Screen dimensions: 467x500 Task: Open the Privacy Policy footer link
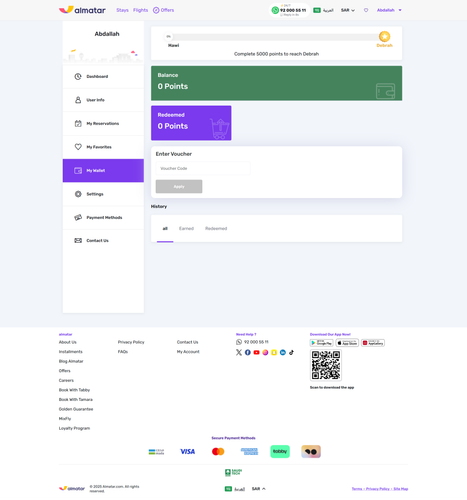pyautogui.click(x=131, y=342)
